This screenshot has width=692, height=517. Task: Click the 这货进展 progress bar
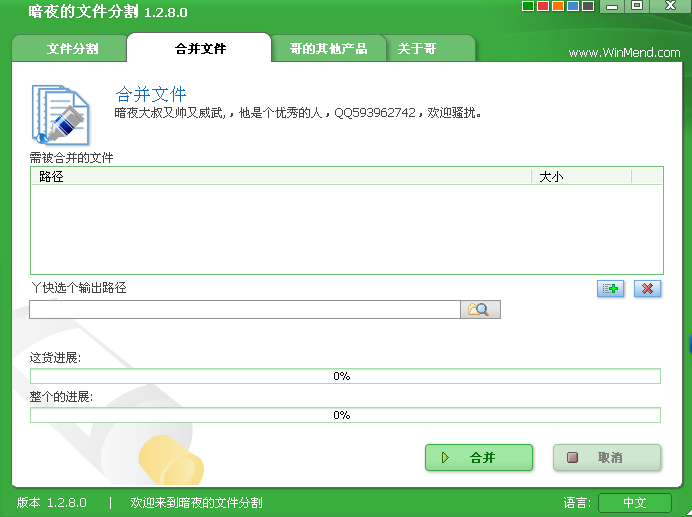click(345, 376)
